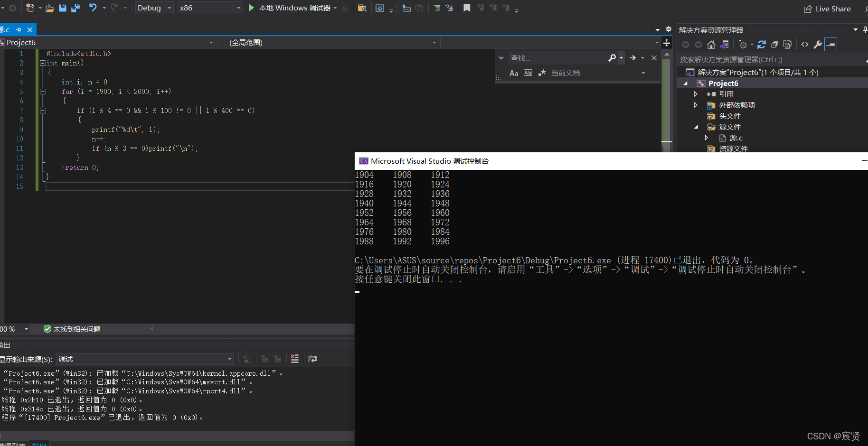This screenshot has width=868, height=446.
Task: Click the Find Next arrow button
Action: tap(632, 58)
